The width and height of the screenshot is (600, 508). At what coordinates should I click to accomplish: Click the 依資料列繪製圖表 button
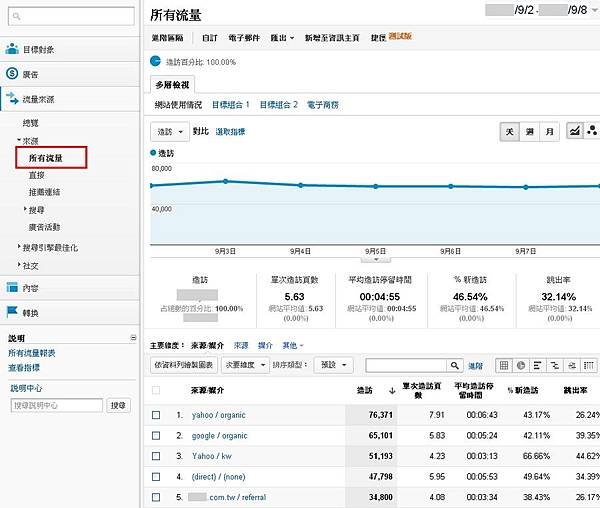184,365
